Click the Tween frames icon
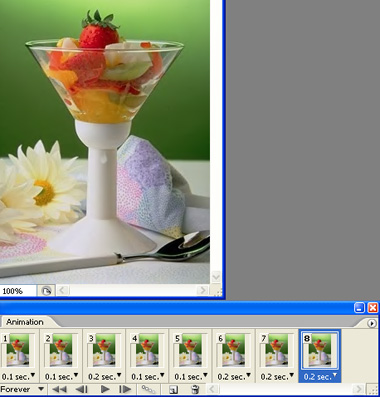 (x=148, y=389)
